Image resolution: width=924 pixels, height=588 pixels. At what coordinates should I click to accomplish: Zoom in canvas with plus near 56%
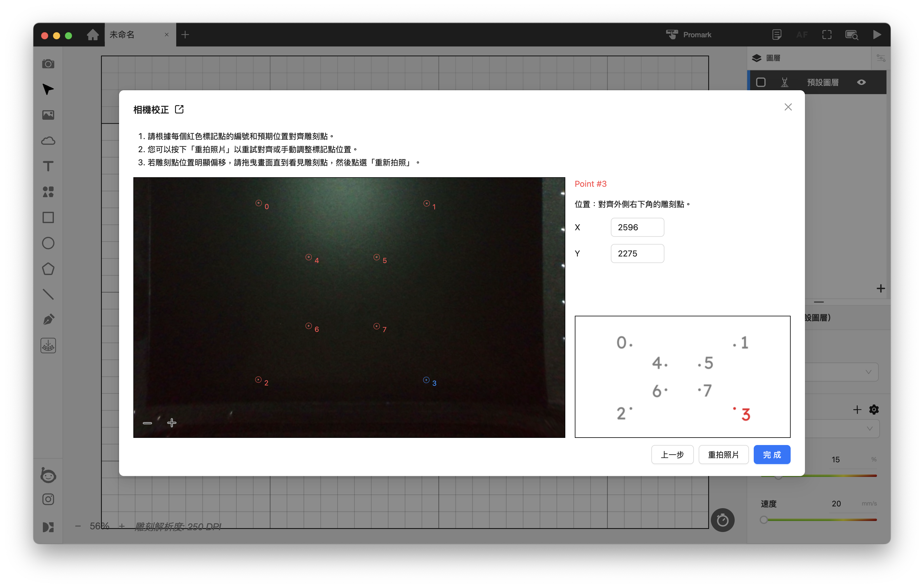coord(122,526)
